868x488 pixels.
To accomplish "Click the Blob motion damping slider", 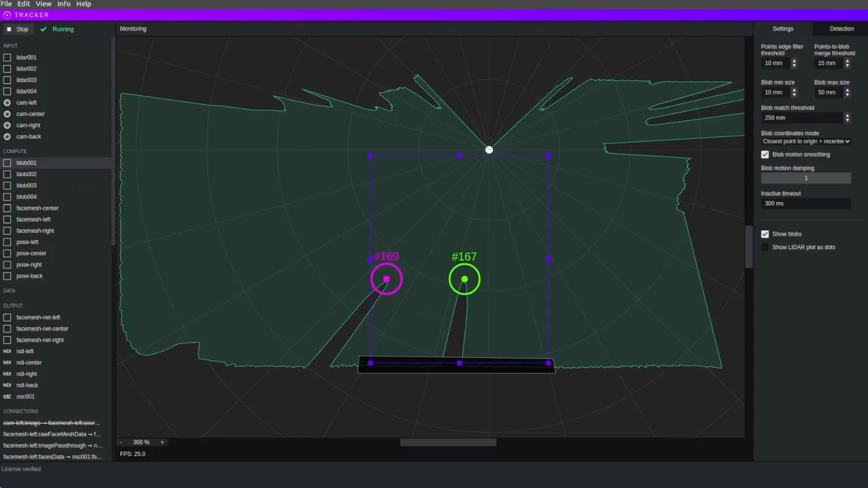I will (806, 178).
